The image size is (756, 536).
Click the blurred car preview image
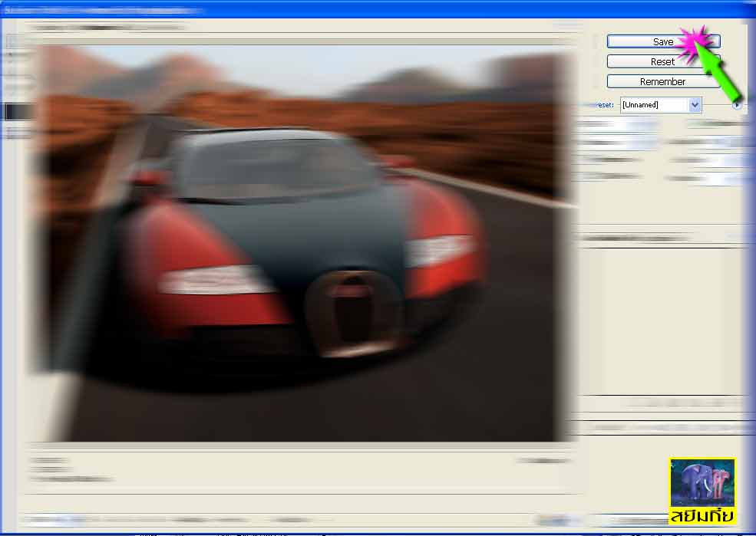(302, 243)
